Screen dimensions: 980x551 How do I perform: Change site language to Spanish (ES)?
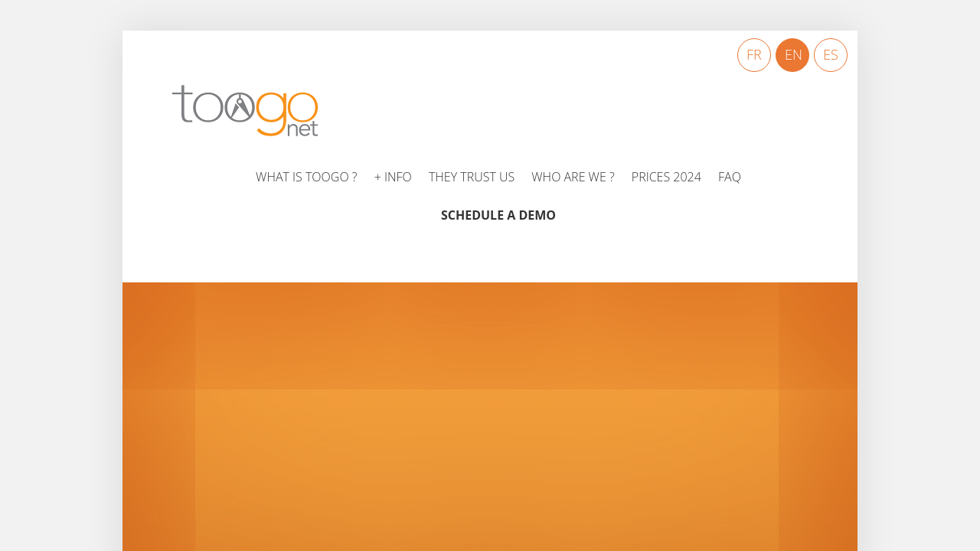pos(830,55)
